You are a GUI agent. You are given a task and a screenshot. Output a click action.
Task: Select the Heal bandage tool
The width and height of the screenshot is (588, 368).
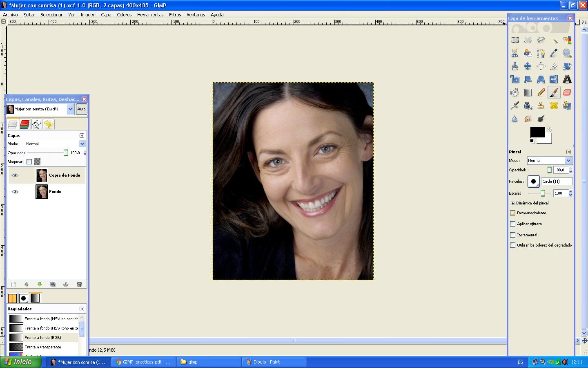pos(554,105)
